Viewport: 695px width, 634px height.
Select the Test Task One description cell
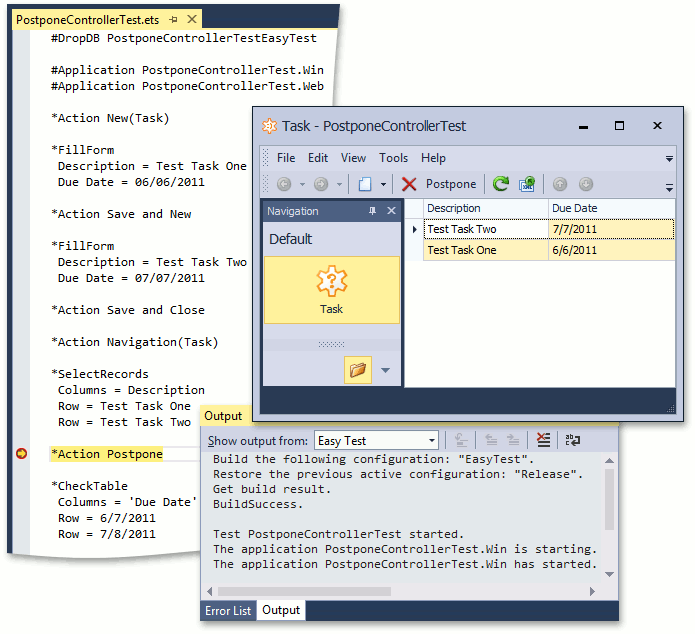486,250
